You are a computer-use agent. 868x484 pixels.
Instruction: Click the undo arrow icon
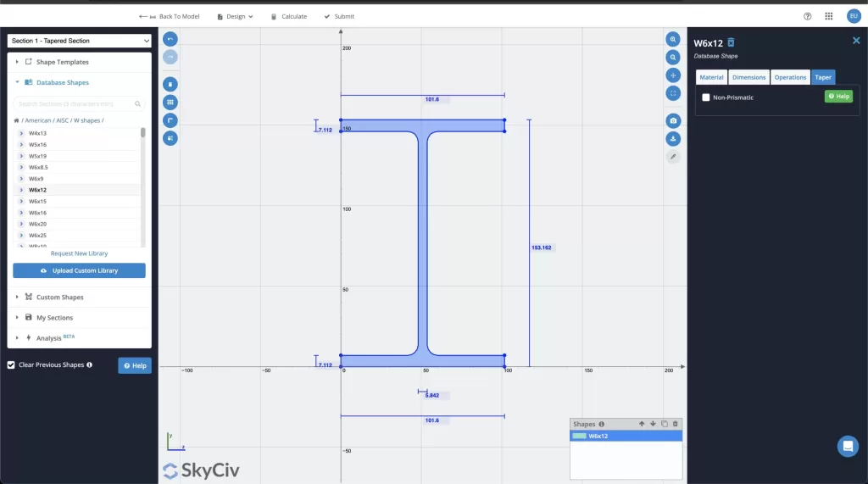point(170,39)
